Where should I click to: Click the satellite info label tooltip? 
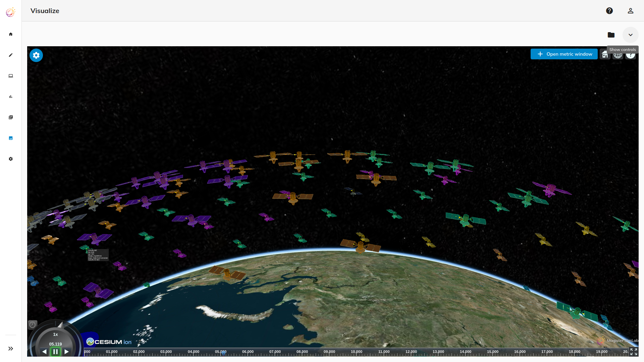(x=98, y=255)
